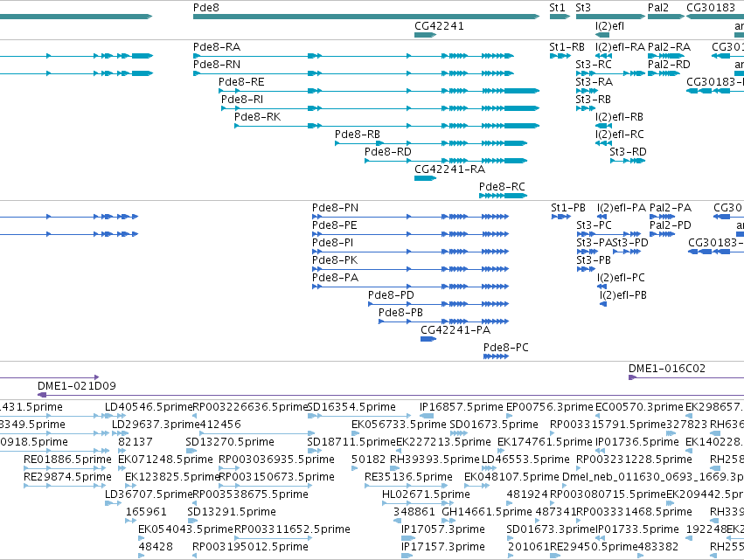Click the DME1-016C02 clone label
This screenshot has height=560, width=744.
point(667,369)
